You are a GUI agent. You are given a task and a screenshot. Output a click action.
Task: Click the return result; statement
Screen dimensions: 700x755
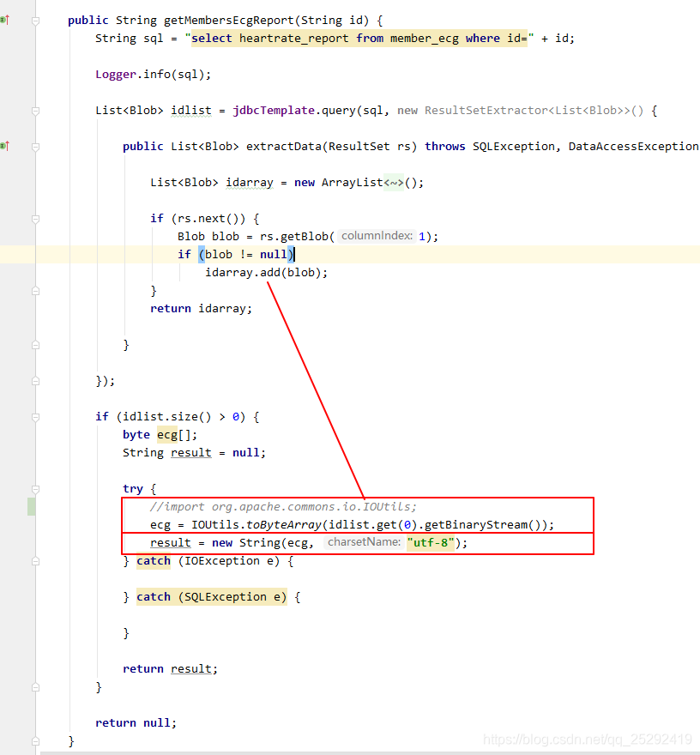(x=171, y=669)
